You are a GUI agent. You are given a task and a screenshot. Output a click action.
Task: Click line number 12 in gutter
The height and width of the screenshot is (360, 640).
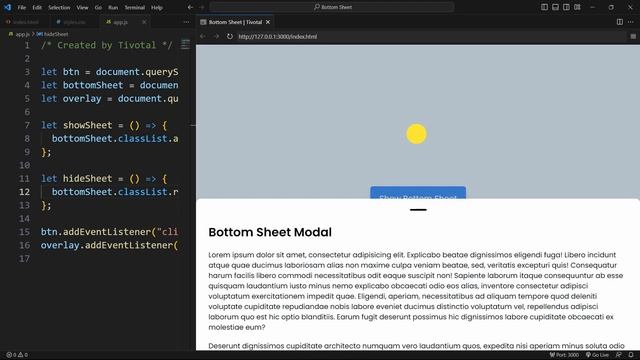click(24, 192)
